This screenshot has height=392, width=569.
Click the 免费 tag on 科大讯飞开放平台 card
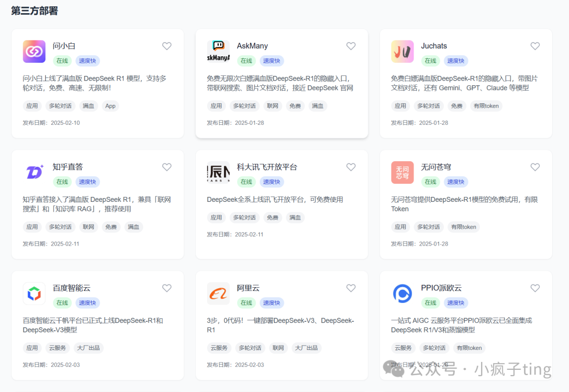point(272,218)
